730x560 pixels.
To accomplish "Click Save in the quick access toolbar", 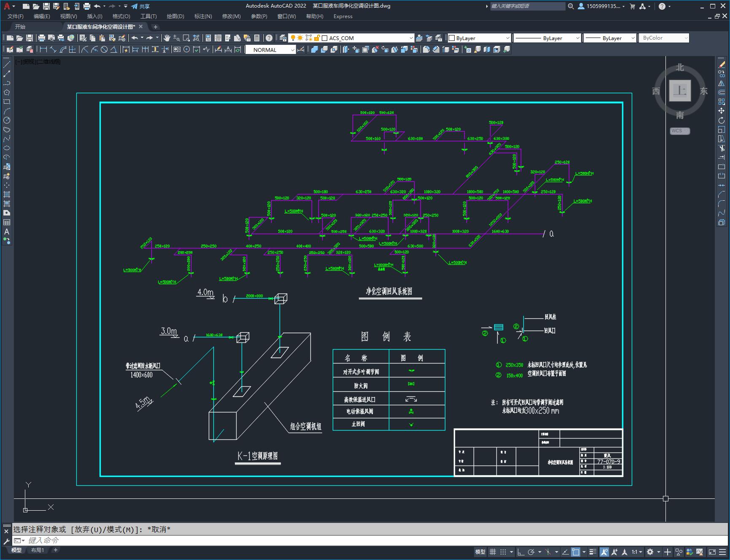I will tap(46, 6).
